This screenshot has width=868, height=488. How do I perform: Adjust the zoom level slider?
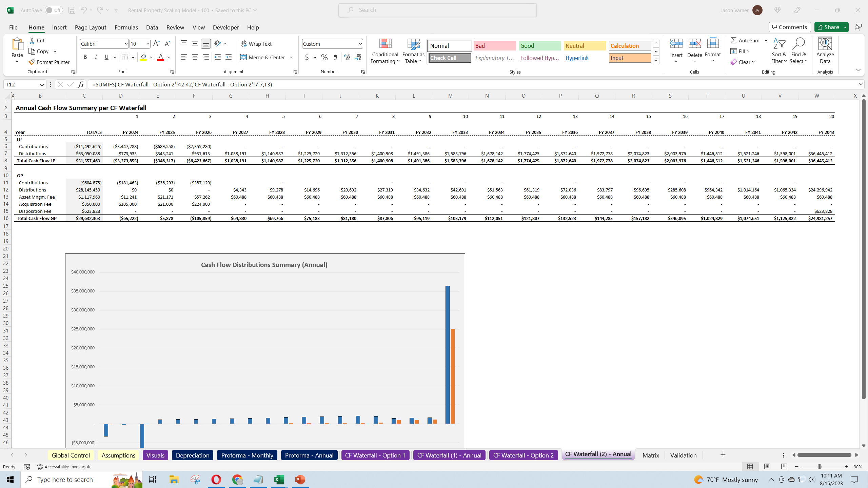820,467
